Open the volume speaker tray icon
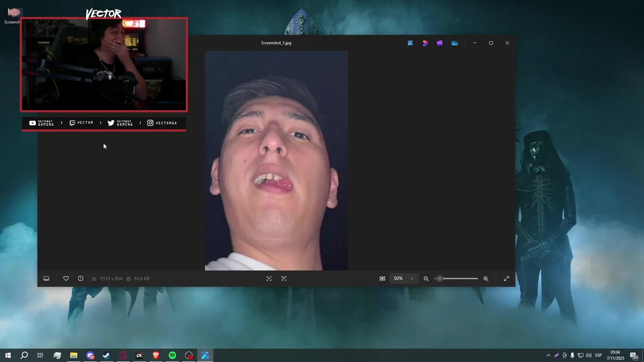This screenshot has width=644, height=362. [589, 355]
